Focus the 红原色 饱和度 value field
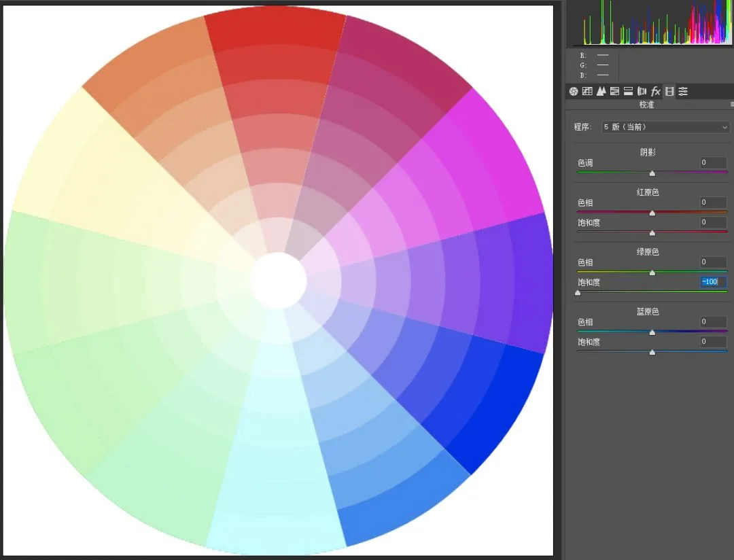Viewport: 734px width, 560px height. pyautogui.click(x=713, y=222)
